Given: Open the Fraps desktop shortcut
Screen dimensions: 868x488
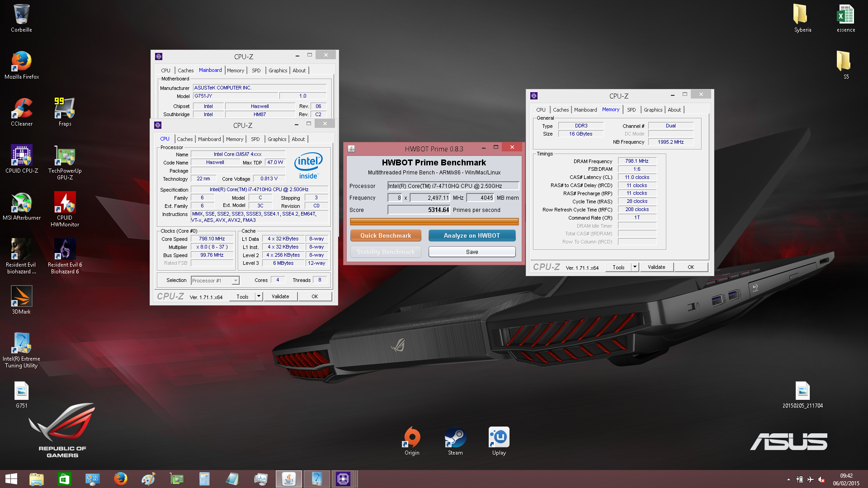Looking at the screenshot, I should [x=65, y=112].
